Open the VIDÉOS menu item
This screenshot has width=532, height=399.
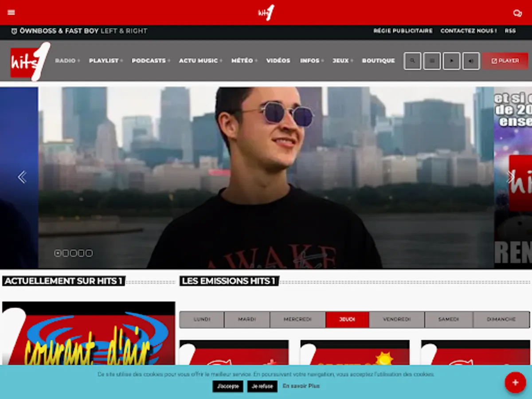278,61
